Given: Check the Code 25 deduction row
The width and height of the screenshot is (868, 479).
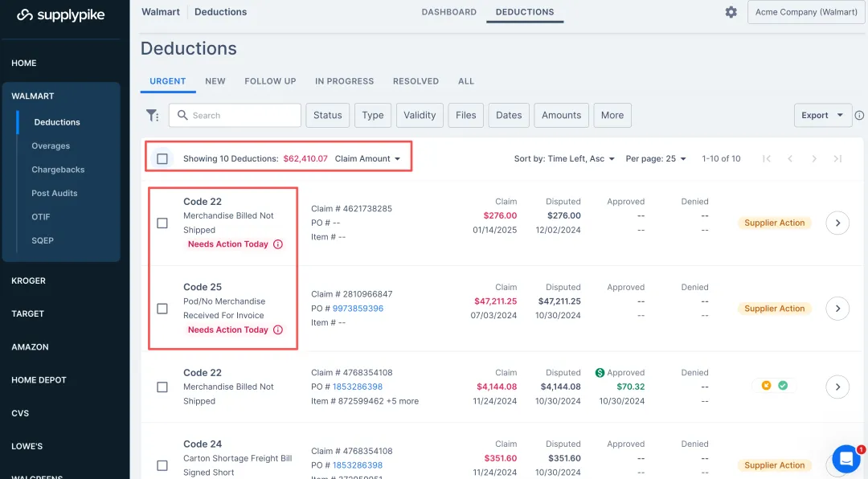Looking at the screenshot, I should click(162, 309).
